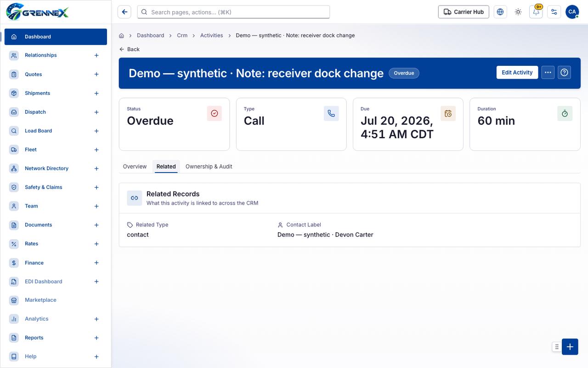588x368 pixels.
Task: Click the Activities breadcrumb link
Action: (x=211, y=35)
